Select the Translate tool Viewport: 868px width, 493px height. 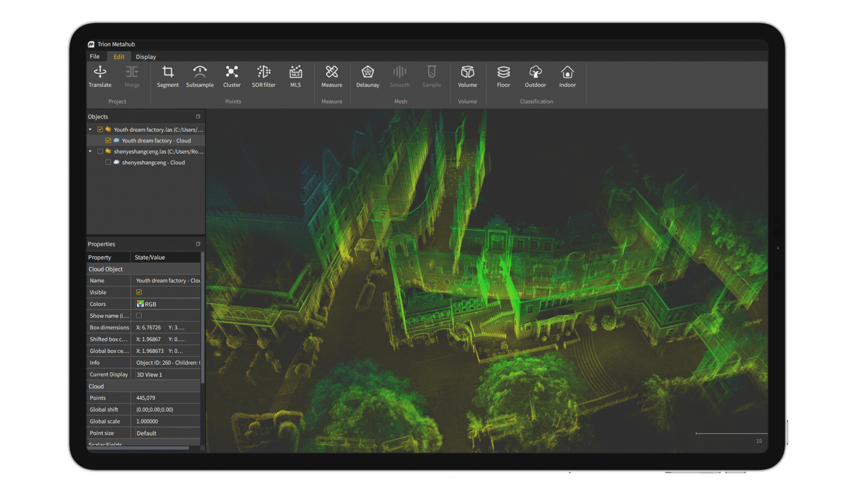(x=100, y=76)
